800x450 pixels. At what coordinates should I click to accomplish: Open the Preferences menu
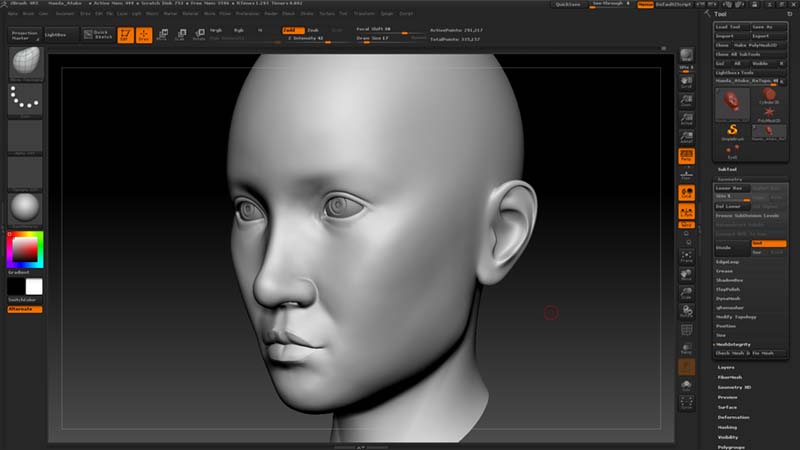pos(247,14)
